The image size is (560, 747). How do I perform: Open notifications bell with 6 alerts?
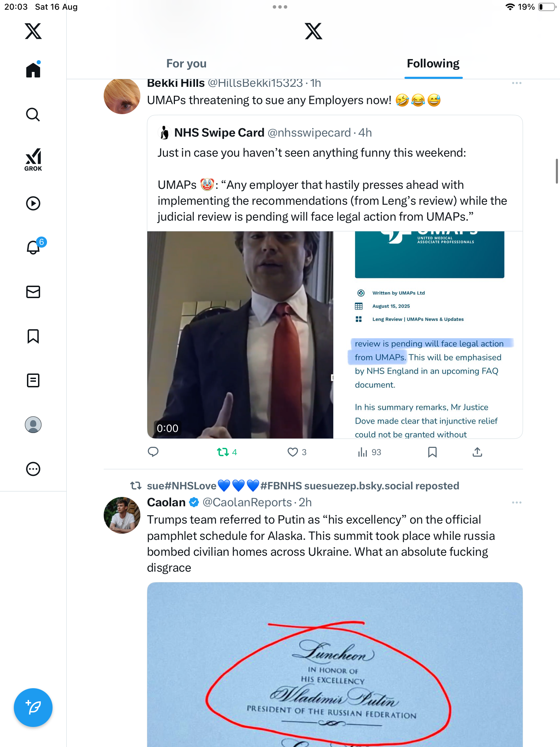[x=34, y=247]
